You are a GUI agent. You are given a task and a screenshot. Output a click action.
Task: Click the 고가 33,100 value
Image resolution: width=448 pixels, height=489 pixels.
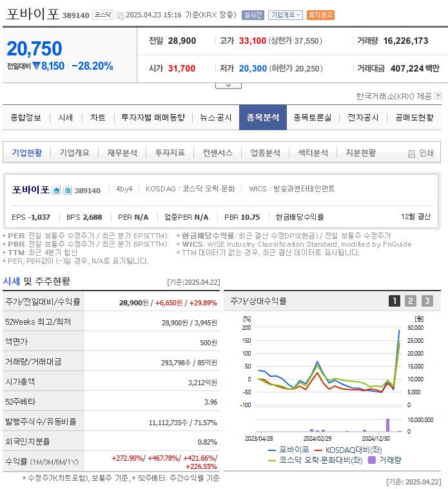pos(253,41)
